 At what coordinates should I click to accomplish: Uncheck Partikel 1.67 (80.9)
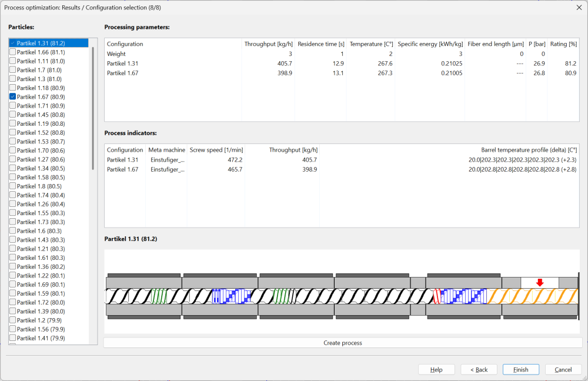[13, 96]
